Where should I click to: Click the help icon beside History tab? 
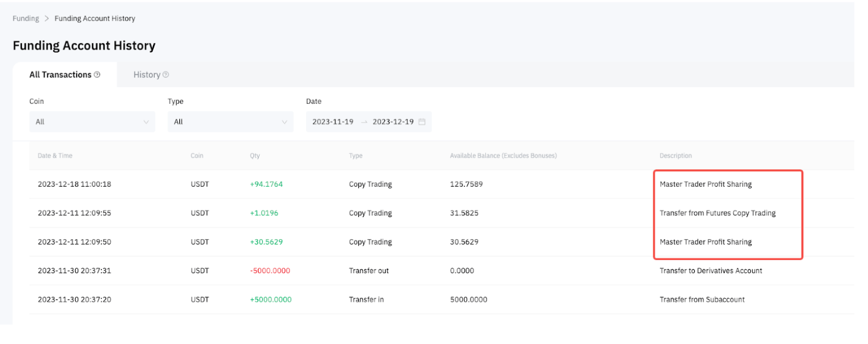(x=166, y=75)
